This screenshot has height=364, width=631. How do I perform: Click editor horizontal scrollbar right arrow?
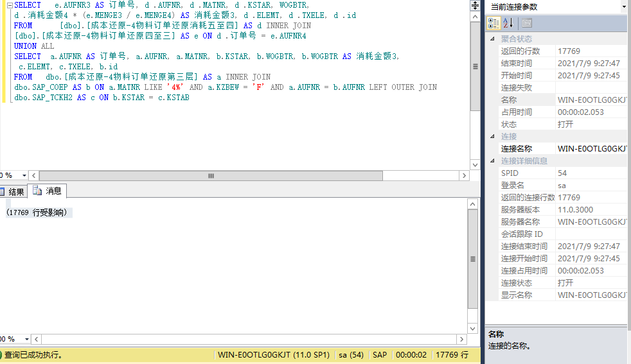click(x=465, y=176)
